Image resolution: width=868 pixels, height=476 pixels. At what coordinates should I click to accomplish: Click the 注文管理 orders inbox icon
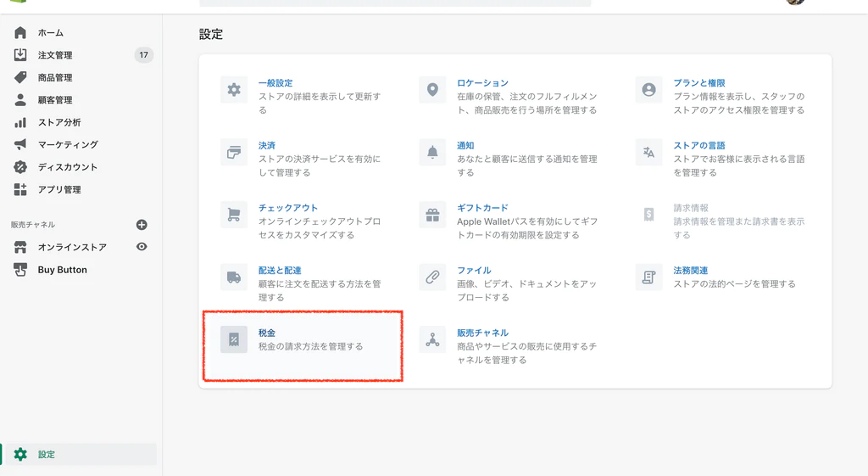(20, 55)
